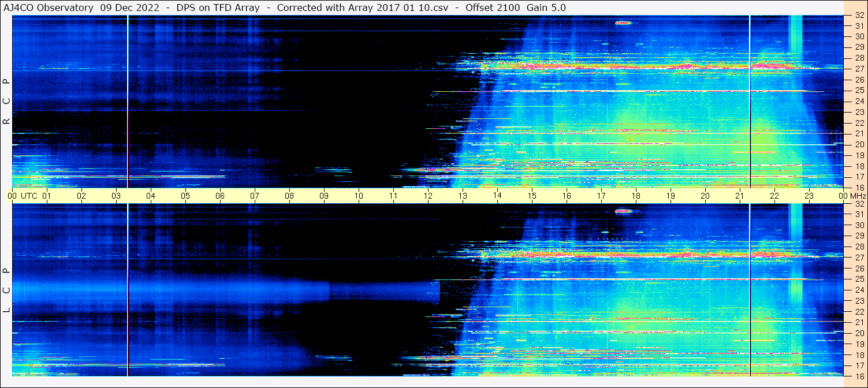Click the 25 MHz label of RCP panel
Screen dimensions: 868x388
[859, 90]
